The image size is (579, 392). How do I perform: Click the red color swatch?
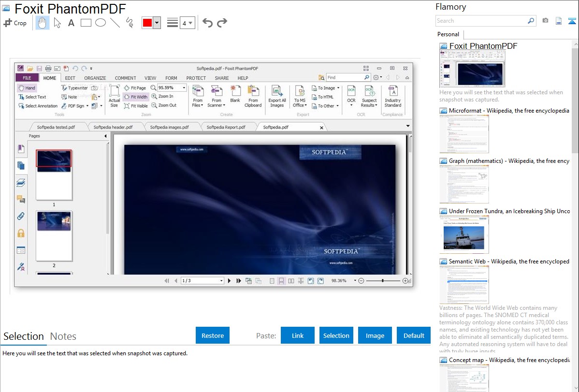coord(147,23)
